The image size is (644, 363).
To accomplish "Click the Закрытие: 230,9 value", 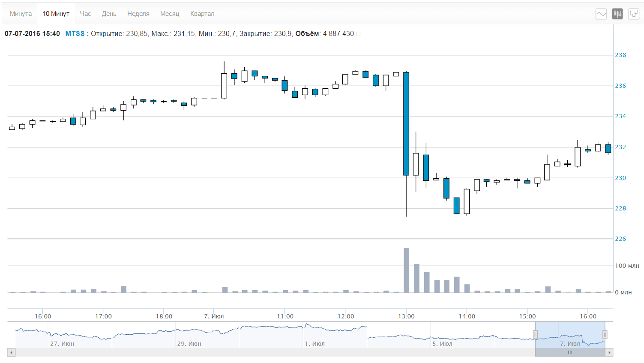I will [x=265, y=34].
